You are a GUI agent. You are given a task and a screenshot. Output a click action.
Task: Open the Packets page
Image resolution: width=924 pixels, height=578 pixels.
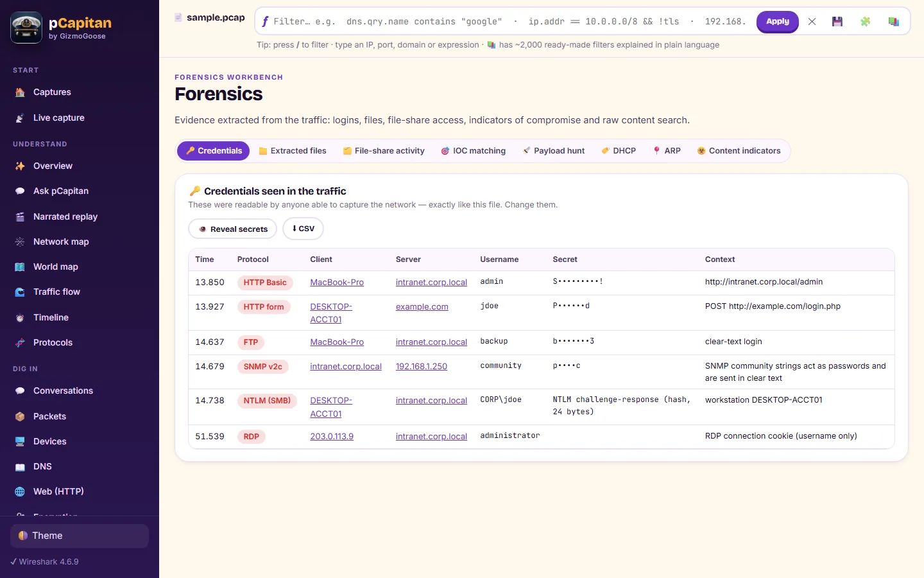pyautogui.click(x=80, y=416)
